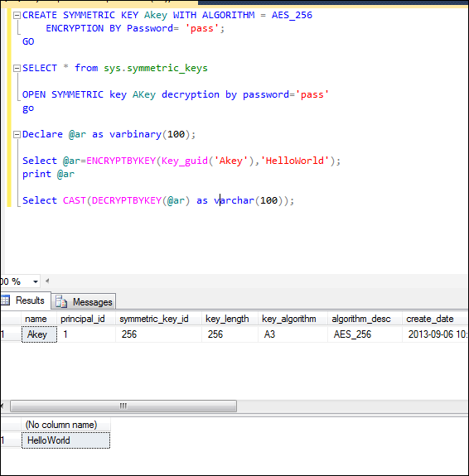Click the algorithm_desc column header

click(x=365, y=319)
